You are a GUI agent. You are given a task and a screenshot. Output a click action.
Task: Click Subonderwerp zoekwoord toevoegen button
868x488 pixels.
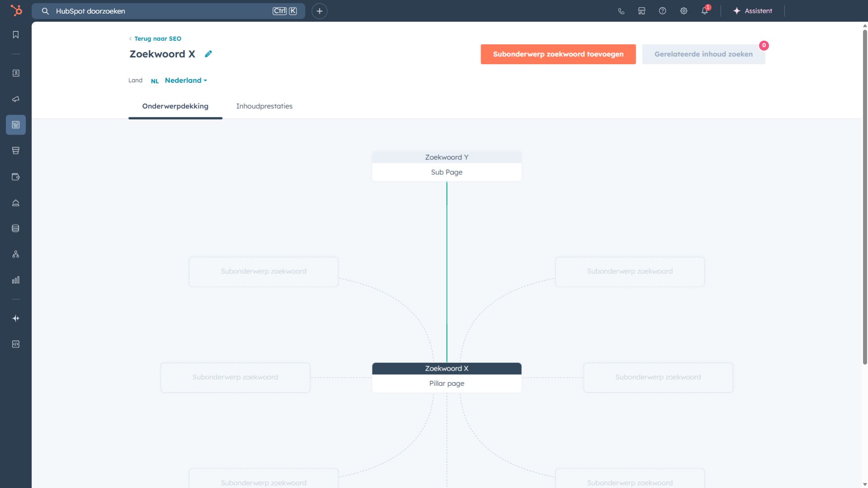click(558, 54)
